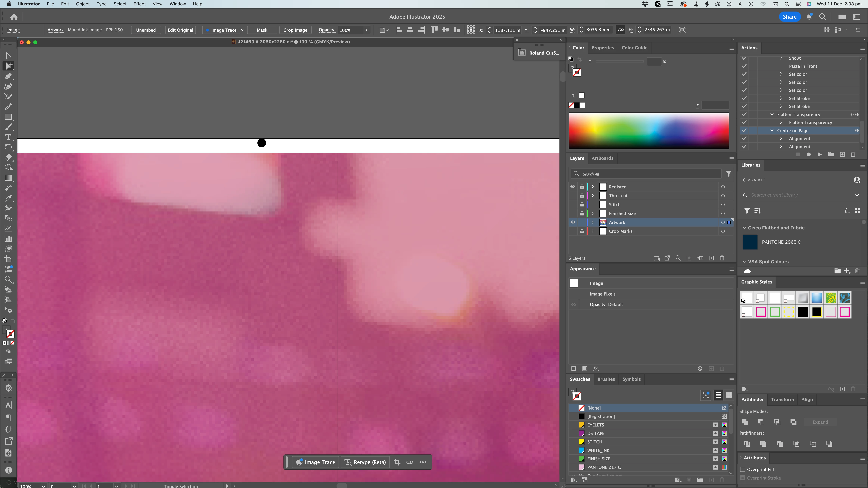Click the Crop Image button

coord(295,30)
